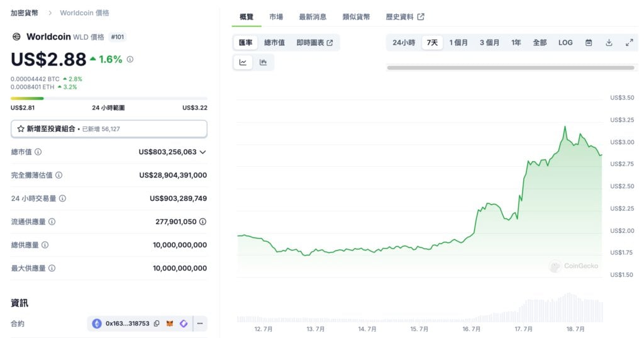644x338 pixels.
Task: Expand the chart to fullscreen
Action: 629,43
